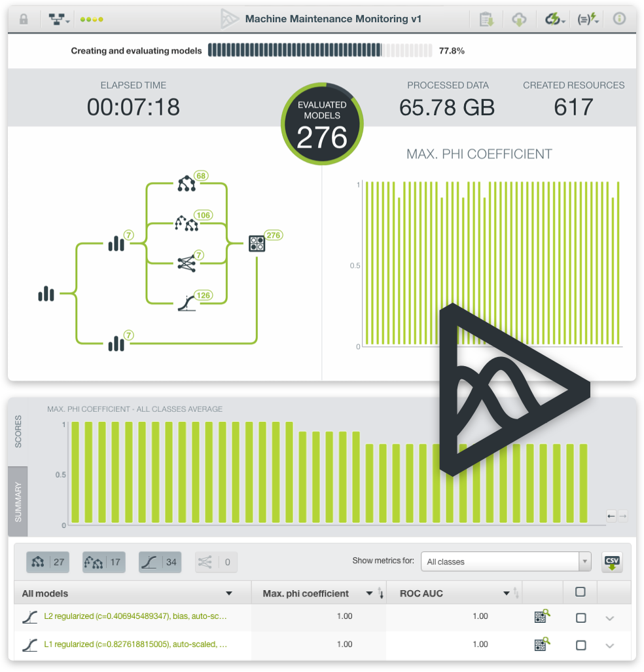Open the All models column dropdown
Screen dimensions: 644x672
[x=229, y=593]
